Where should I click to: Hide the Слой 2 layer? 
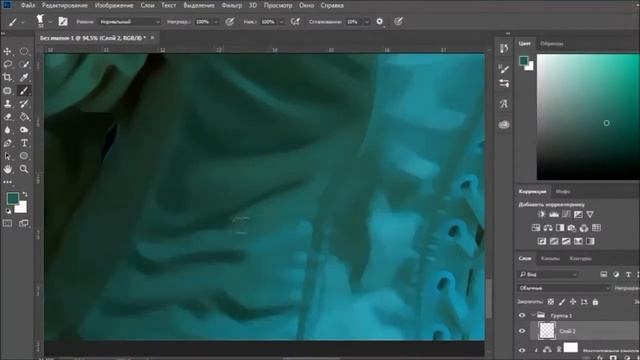522,331
